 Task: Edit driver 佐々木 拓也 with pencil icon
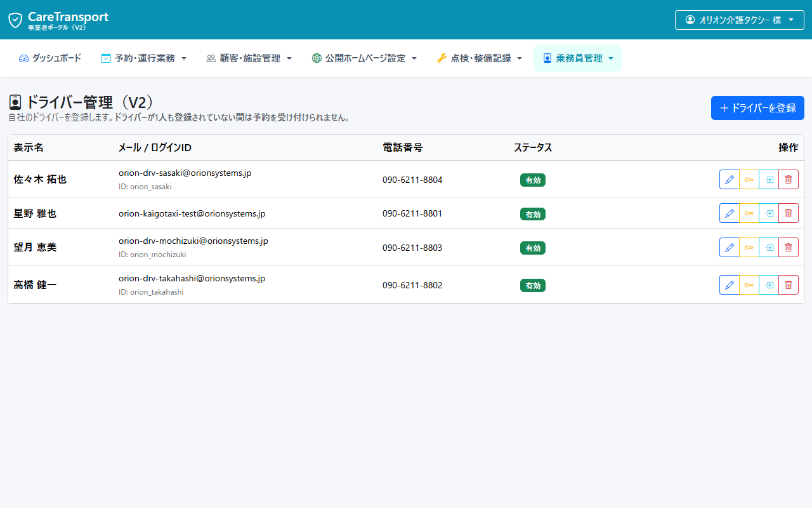click(x=730, y=180)
